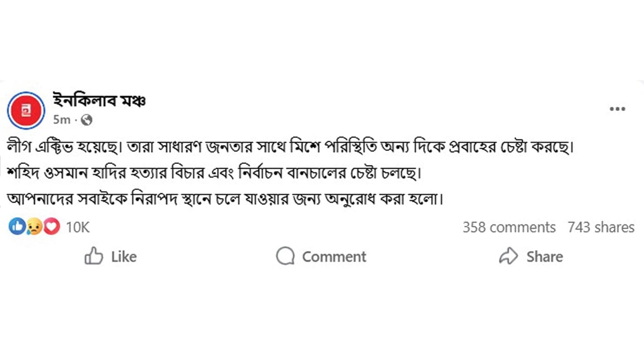Click the thumbs-up Like reaction icon

click(16, 227)
